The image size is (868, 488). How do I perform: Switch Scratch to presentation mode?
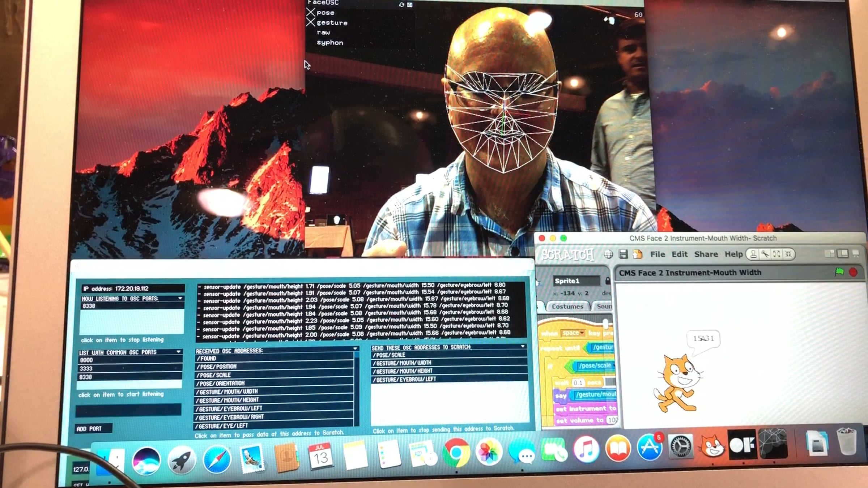coord(856,253)
